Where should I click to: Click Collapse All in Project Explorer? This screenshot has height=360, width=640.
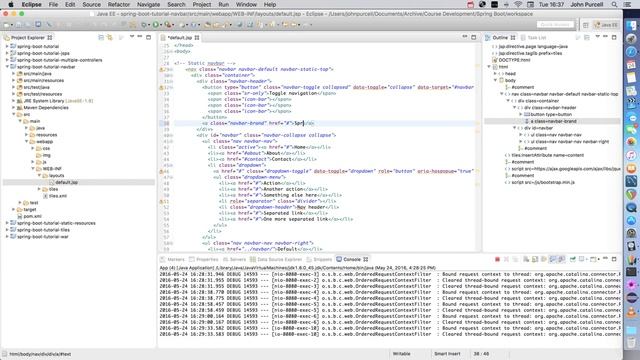(x=101, y=38)
